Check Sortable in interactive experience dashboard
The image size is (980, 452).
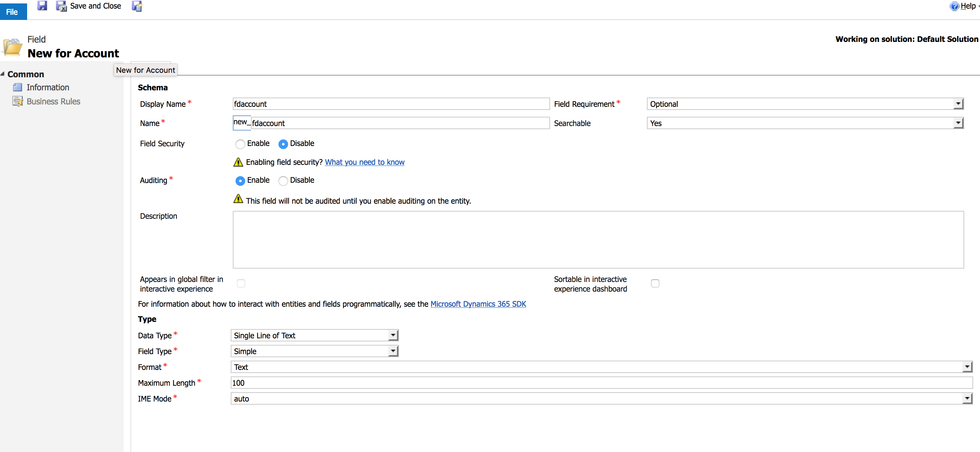[655, 283]
